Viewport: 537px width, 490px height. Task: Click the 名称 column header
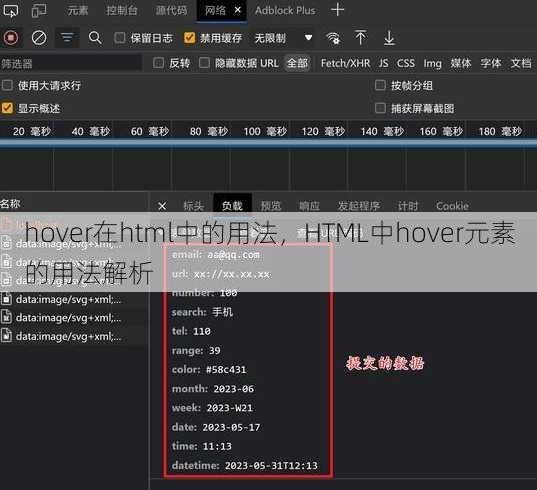point(11,204)
